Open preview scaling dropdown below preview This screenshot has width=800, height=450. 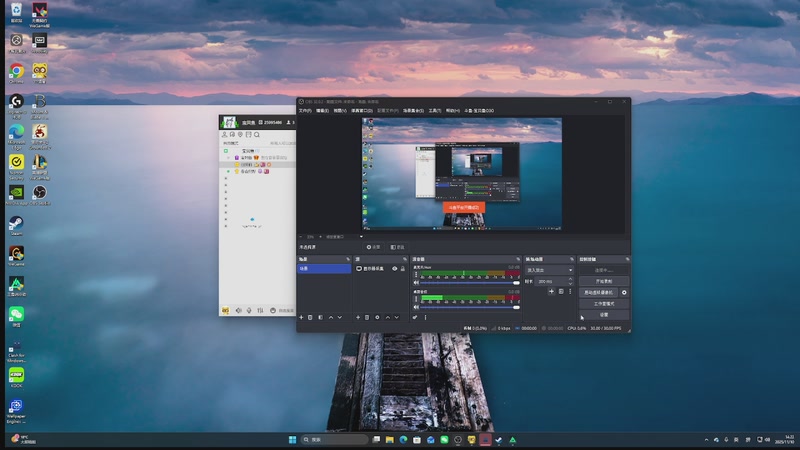pyautogui.click(x=344, y=237)
